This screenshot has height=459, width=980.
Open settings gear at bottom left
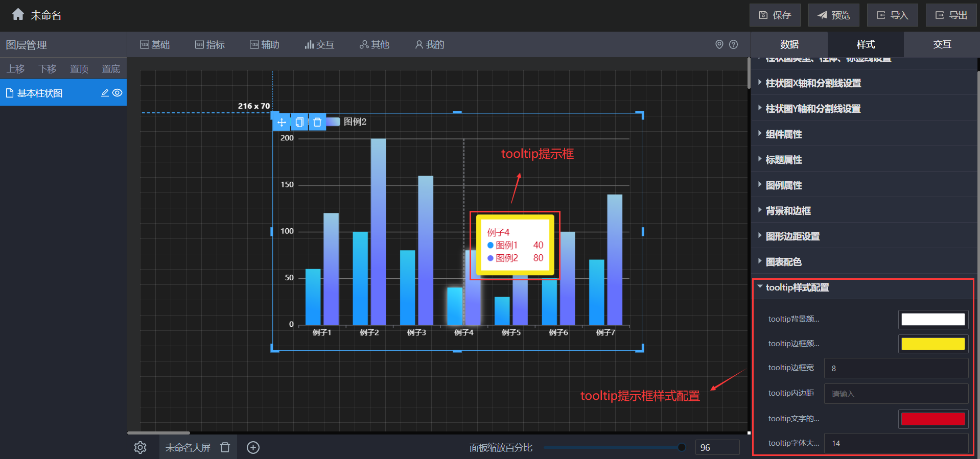pyautogui.click(x=140, y=448)
